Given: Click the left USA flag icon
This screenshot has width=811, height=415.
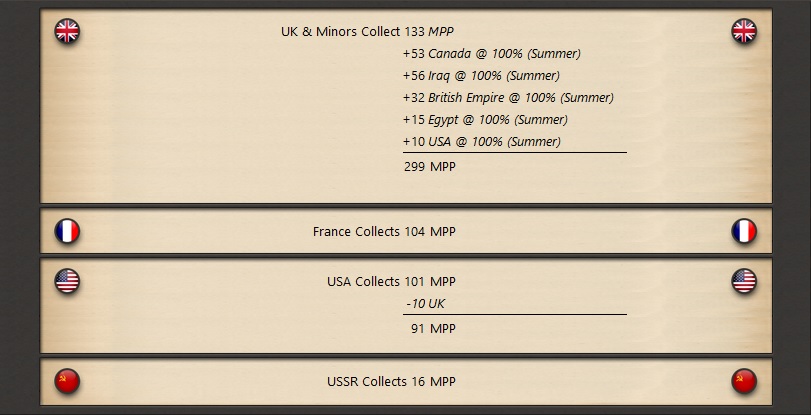Looking at the screenshot, I should [67, 281].
